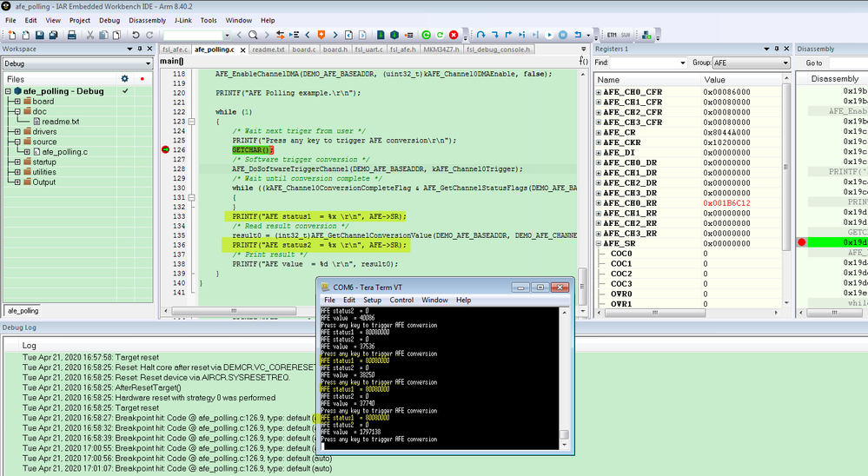Select readme.txt in workspace tree
Viewport: 868px width, 476px height.
pos(60,122)
